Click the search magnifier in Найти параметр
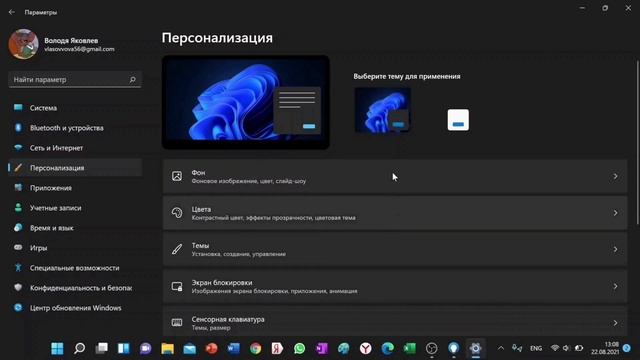640x360 pixels. 132,80
